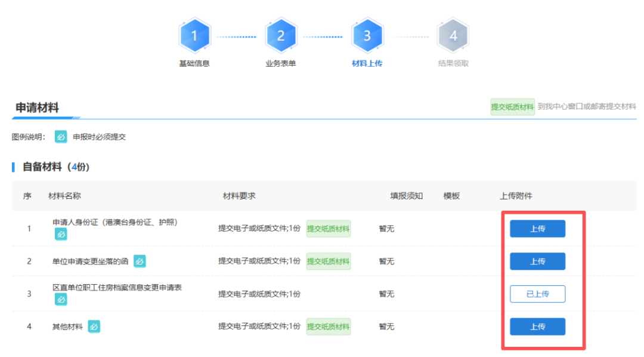Open the 已上传 button in row 3
This screenshot has width=644, height=357.
(537, 294)
